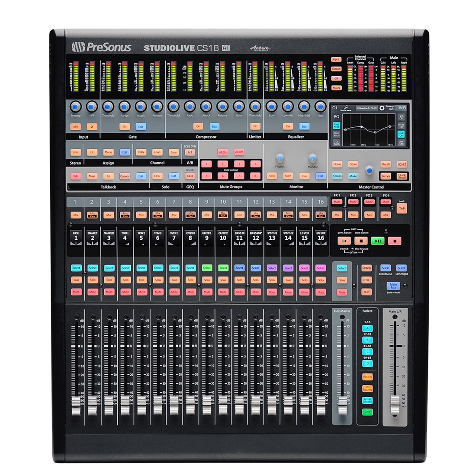Toggle L-Mid On band on the touchscreen
Viewport: 476px width, 476px height.
(x=401, y=134)
